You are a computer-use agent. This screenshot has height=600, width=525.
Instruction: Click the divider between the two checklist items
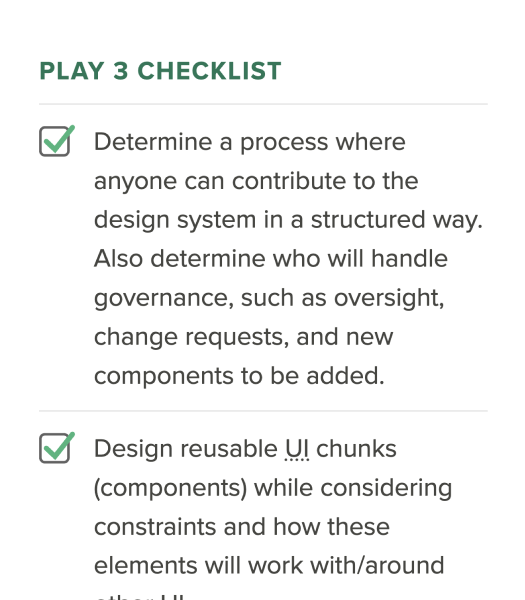click(x=263, y=411)
